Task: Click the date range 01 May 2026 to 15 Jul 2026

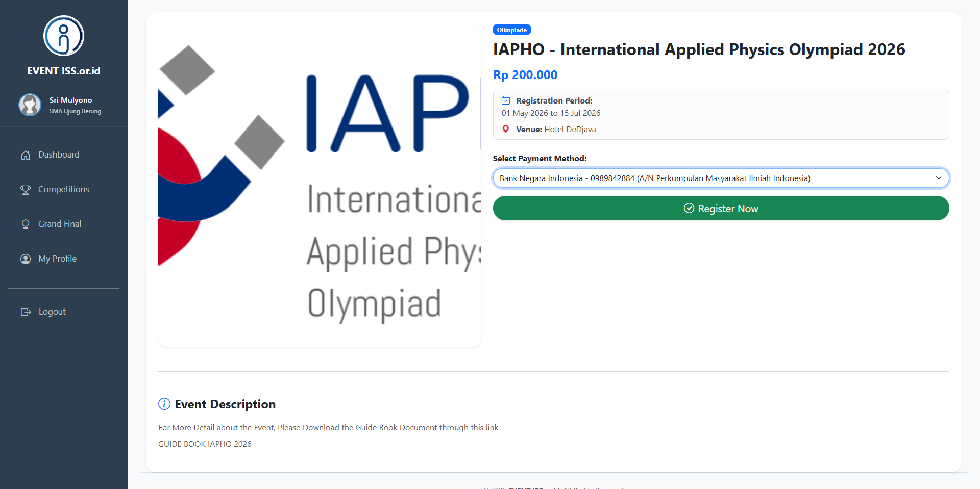Action: pos(551,113)
